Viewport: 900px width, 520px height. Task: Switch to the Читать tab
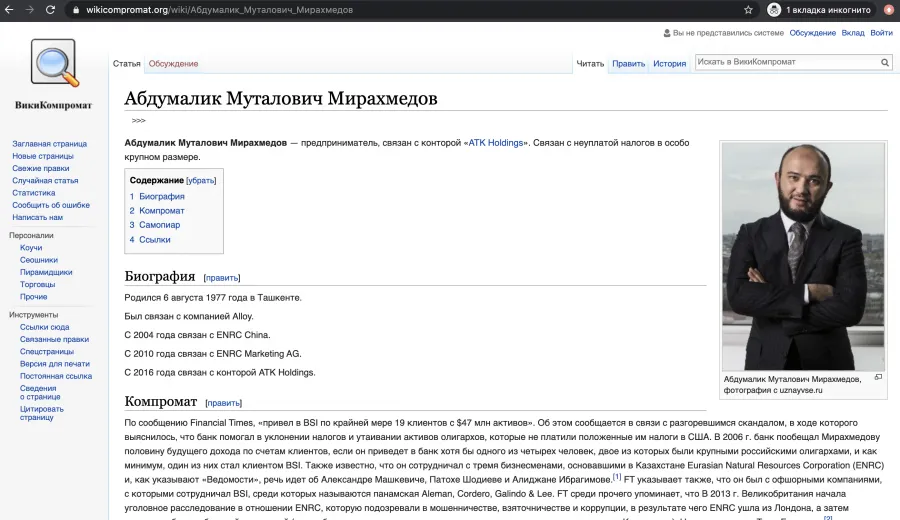click(590, 64)
